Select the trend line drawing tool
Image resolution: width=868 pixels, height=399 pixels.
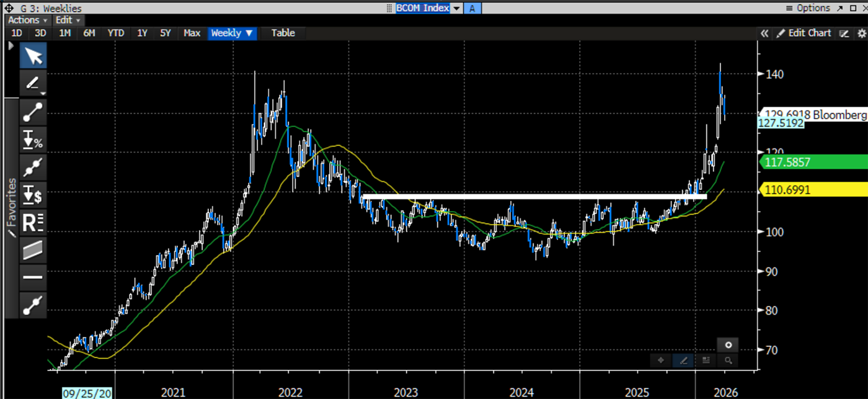(x=33, y=112)
